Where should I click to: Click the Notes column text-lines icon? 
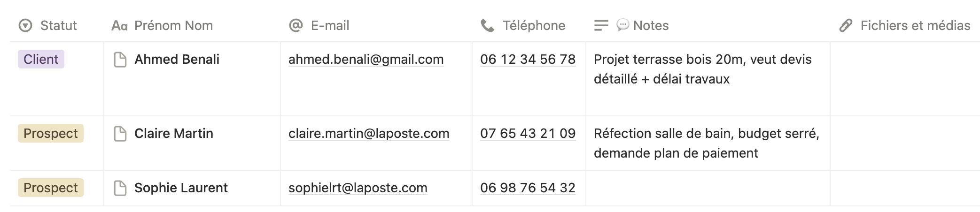tap(601, 25)
